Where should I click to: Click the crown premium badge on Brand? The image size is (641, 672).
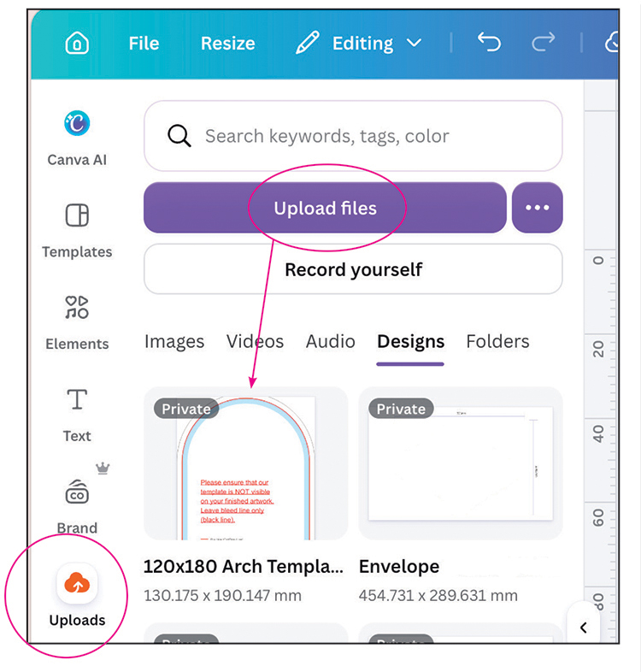coord(103,468)
